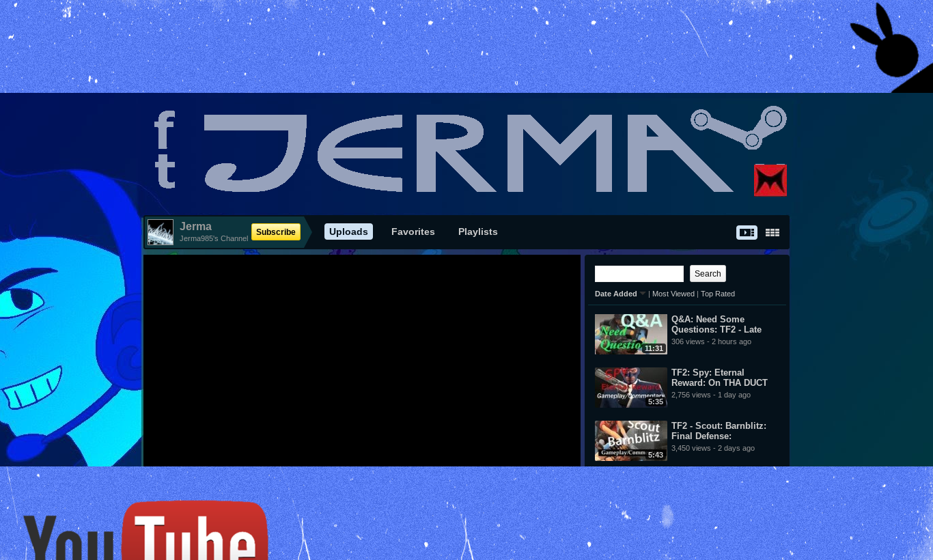Sort videos by Most Viewed

(673, 294)
